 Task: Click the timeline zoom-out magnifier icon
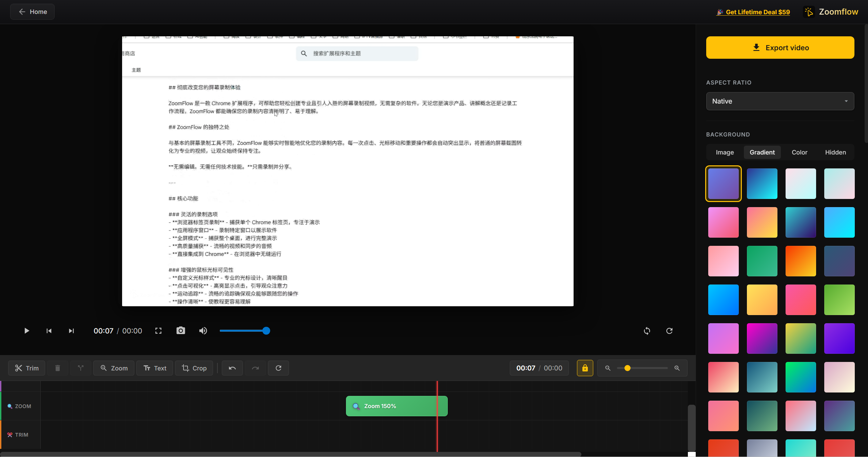(x=608, y=368)
